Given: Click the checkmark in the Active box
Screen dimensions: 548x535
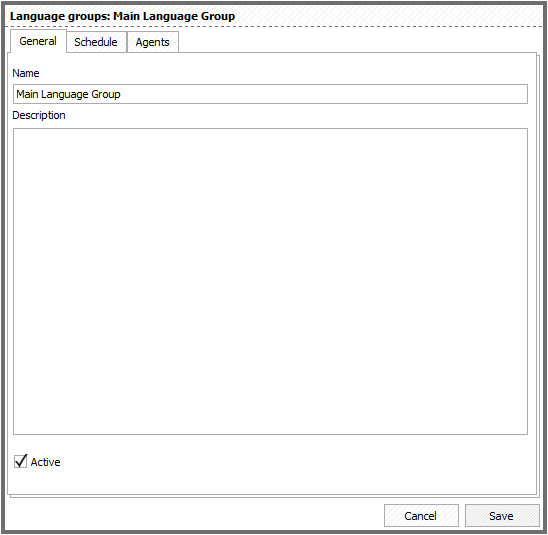Looking at the screenshot, I should [20, 461].
